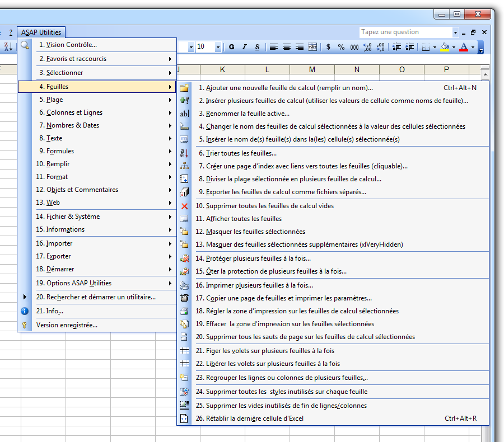Click the thousands separator (000) icon
504x442 pixels.
(x=355, y=47)
